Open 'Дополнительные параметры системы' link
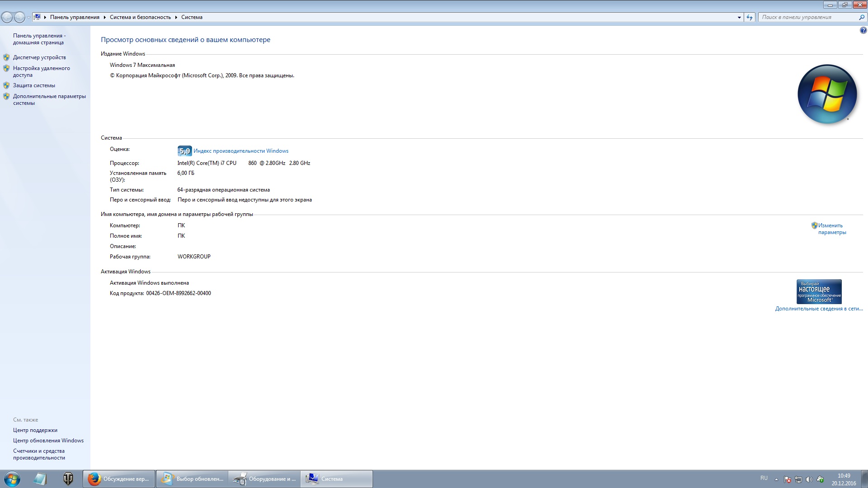 (x=49, y=99)
